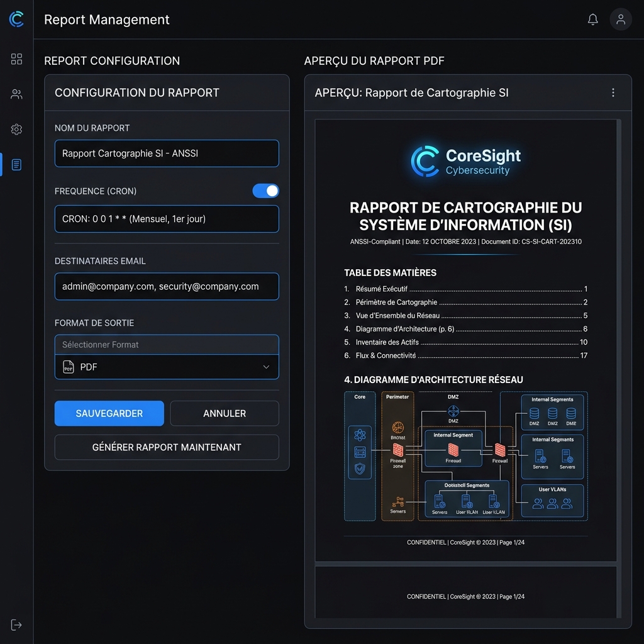Open the user profile avatar
Screen dimensions: 644x644
click(x=620, y=19)
